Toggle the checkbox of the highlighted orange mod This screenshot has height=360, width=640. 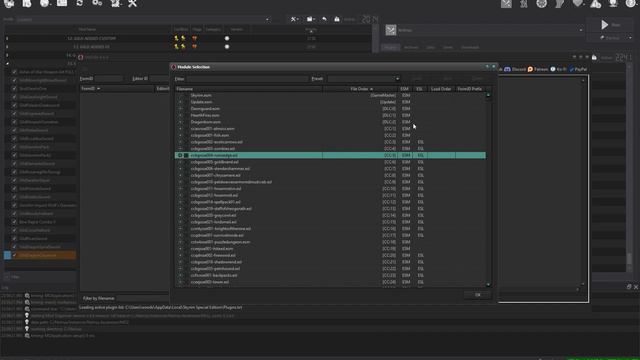coord(15,256)
